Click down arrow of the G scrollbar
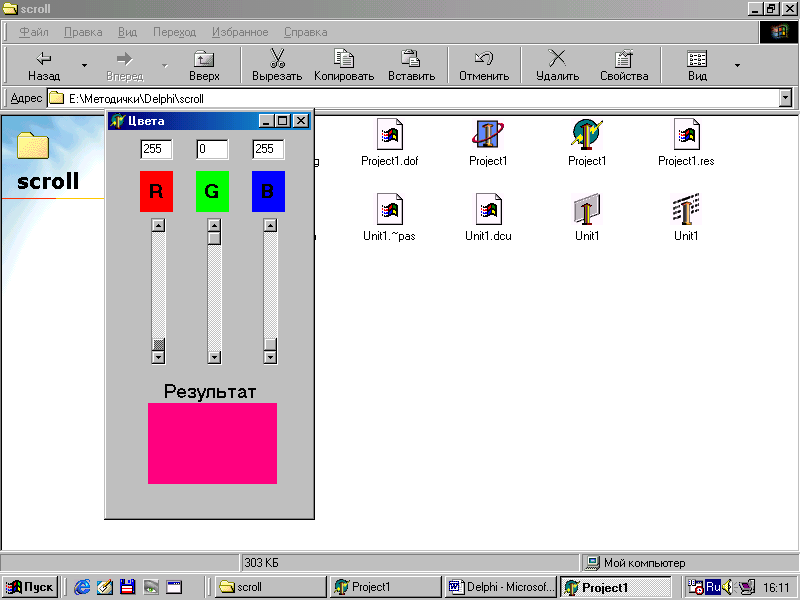This screenshot has width=800, height=600. pyautogui.click(x=214, y=357)
